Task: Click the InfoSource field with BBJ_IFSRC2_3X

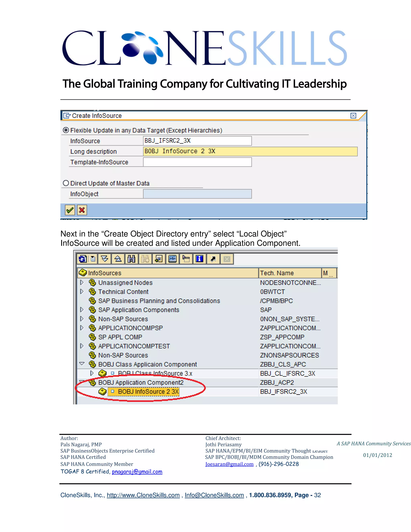Action: pos(197,141)
